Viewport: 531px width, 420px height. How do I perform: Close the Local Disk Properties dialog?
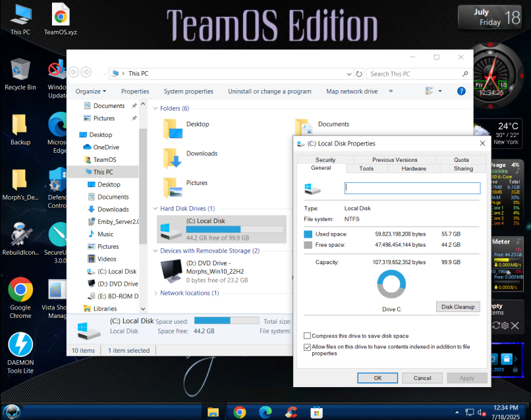(482, 144)
